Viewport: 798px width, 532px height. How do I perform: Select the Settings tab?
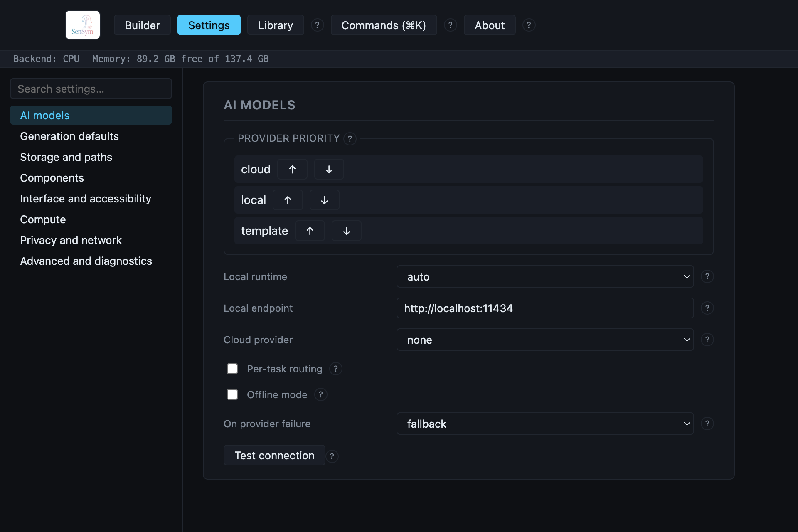[x=209, y=25]
